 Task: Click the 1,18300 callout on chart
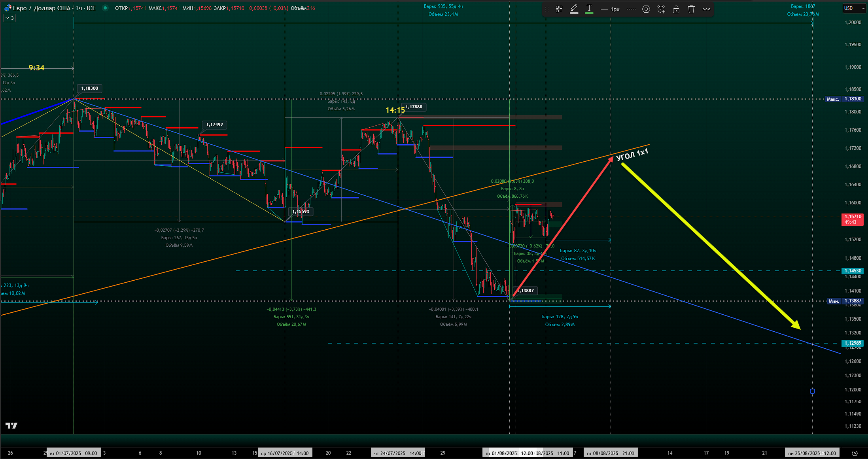(90, 88)
